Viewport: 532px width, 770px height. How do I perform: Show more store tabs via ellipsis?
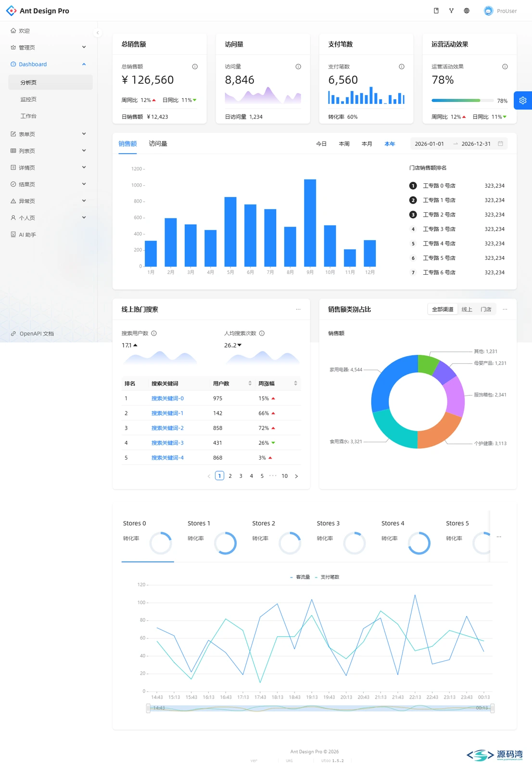coord(499,537)
